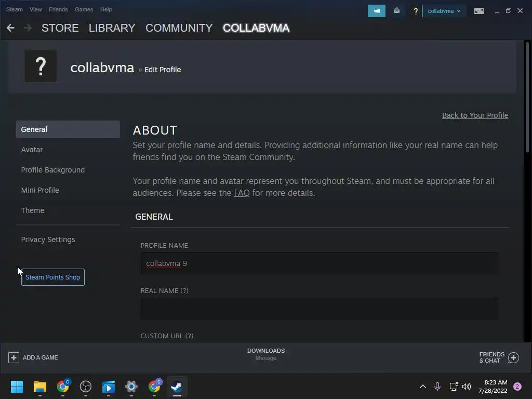Go back with the left arrow

click(x=10, y=28)
